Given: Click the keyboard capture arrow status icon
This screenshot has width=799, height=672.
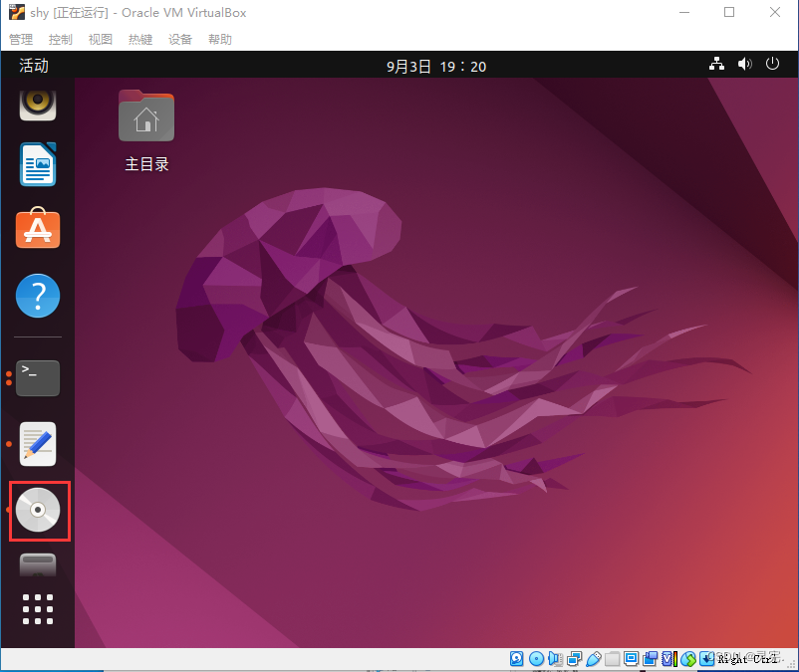Looking at the screenshot, I should (x=706, y=659).
